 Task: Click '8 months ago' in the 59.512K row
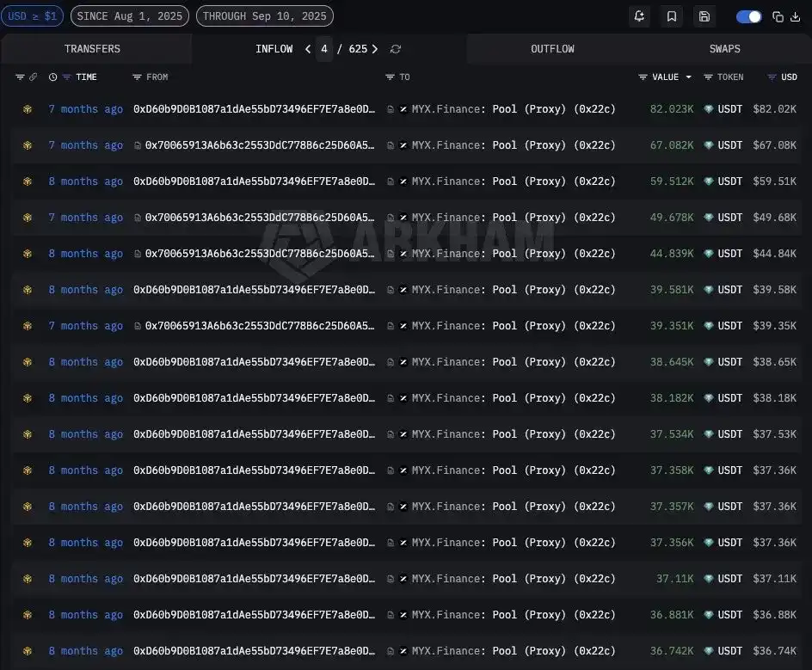[x=85, y=181]
